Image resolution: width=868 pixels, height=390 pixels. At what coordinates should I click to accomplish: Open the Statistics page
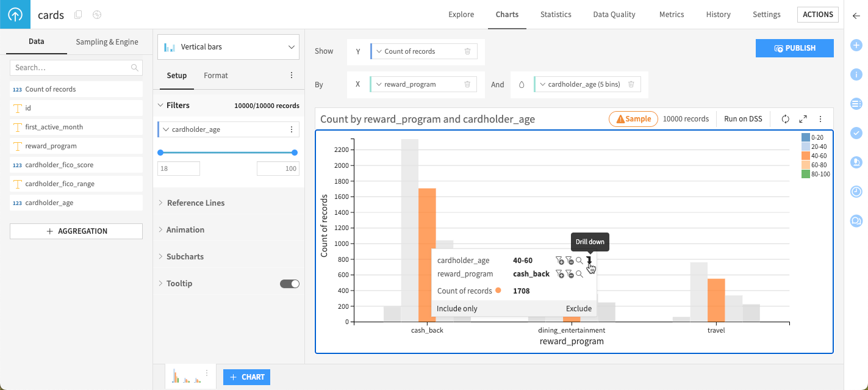coord(556,14)
